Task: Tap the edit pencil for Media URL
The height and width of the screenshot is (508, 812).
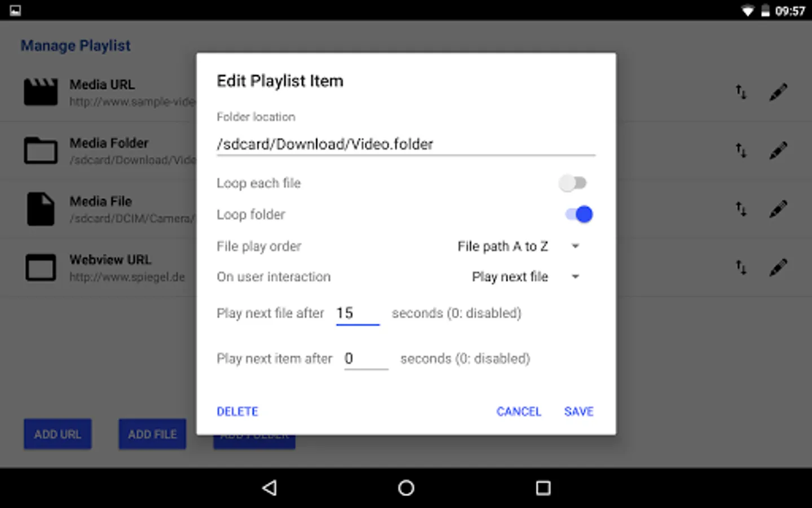Action: click(x=778, y=92)
